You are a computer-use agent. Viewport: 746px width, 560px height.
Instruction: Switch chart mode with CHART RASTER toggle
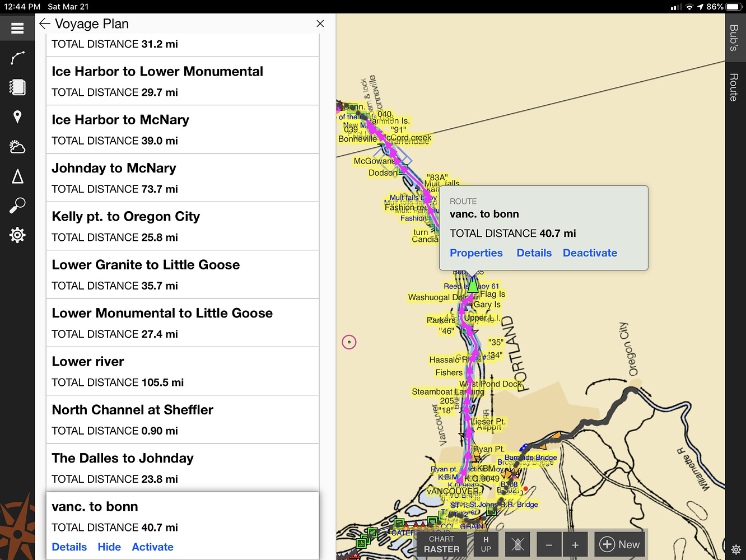(441, 544)
